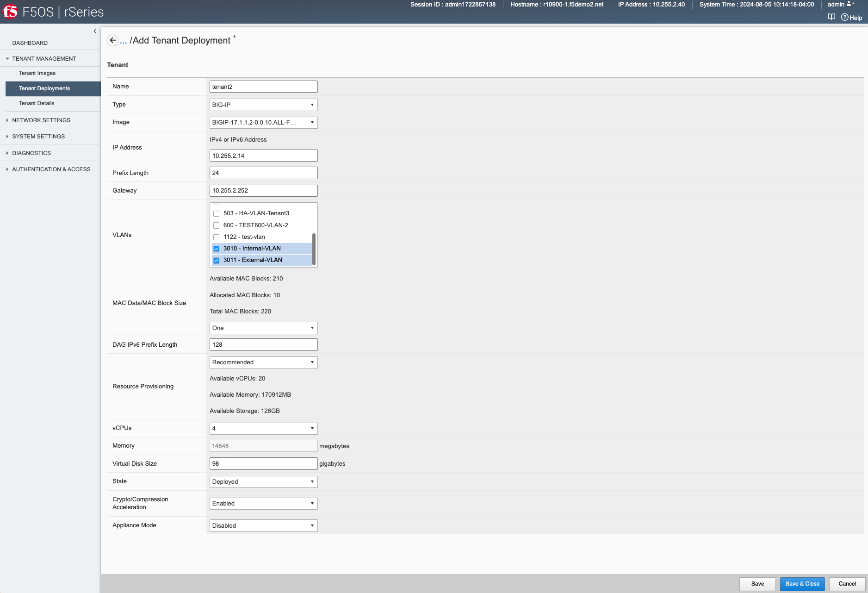Viewport: 868px width, 593px height.
Task: Click the 'Available Memory: 170912MB' text
Action: click(250, 395)
